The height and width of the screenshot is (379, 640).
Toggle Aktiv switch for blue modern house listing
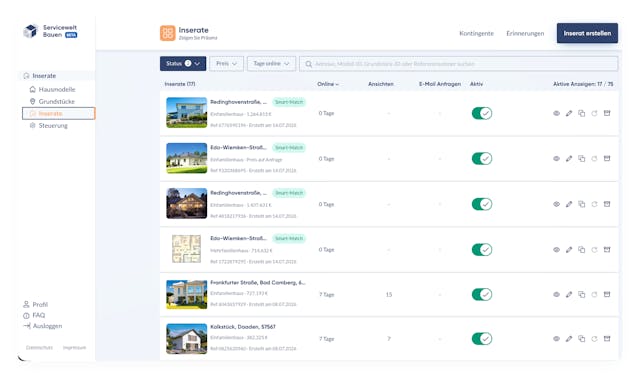click(x=482, y=113)
